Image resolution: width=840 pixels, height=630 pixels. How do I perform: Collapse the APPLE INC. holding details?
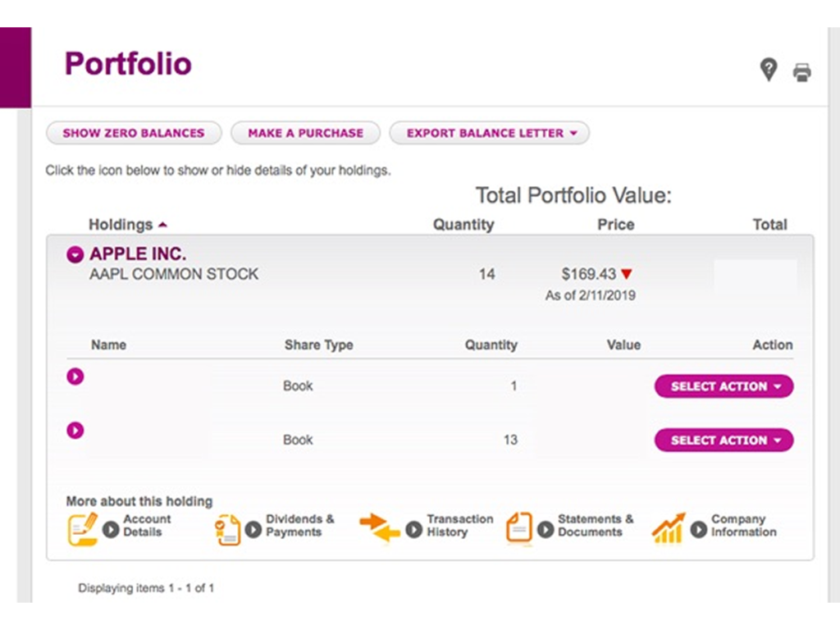point(75,254)
